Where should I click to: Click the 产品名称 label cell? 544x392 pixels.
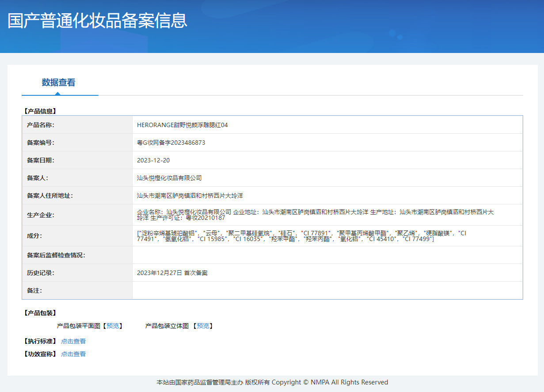pyautogui.click(x=41, y=125)
